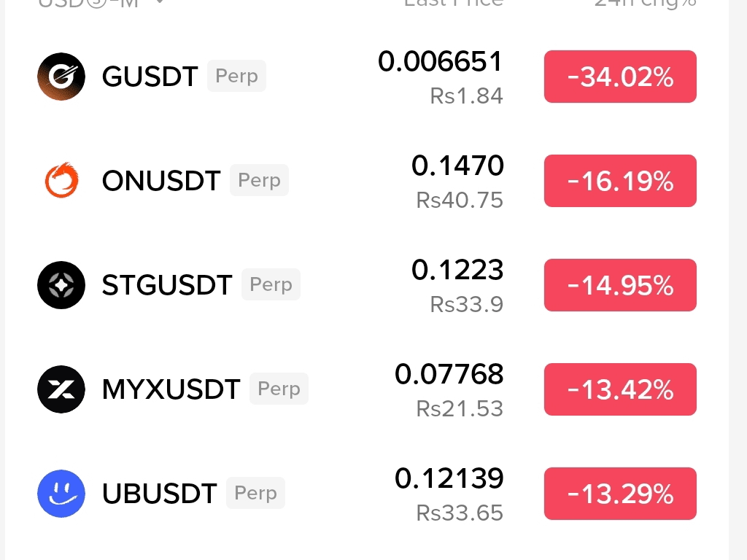Toggle the -34.02% change badge for GUSDT

click(620, 76)
